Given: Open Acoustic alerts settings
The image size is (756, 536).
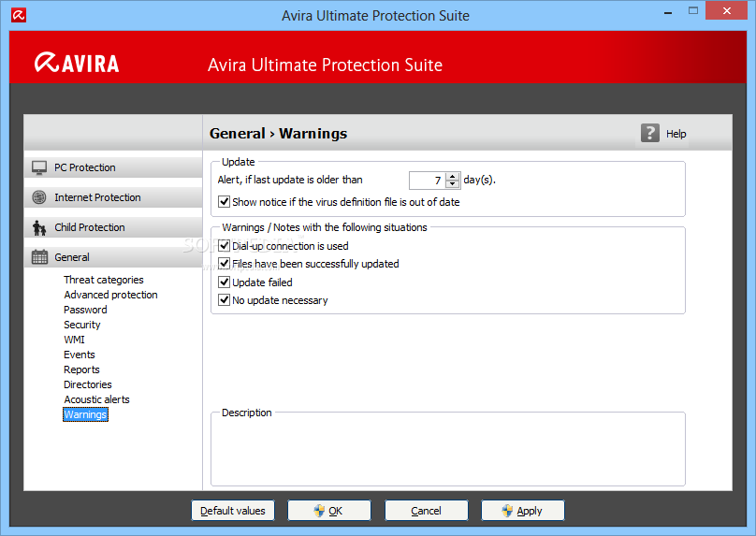Looking at the screenshot, I should [97, 399].
